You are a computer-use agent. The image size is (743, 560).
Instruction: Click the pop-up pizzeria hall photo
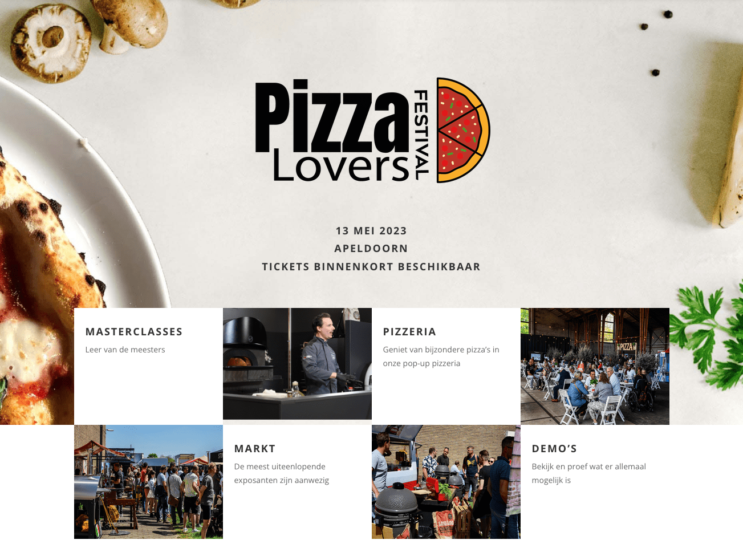click(x=595, y=366)
